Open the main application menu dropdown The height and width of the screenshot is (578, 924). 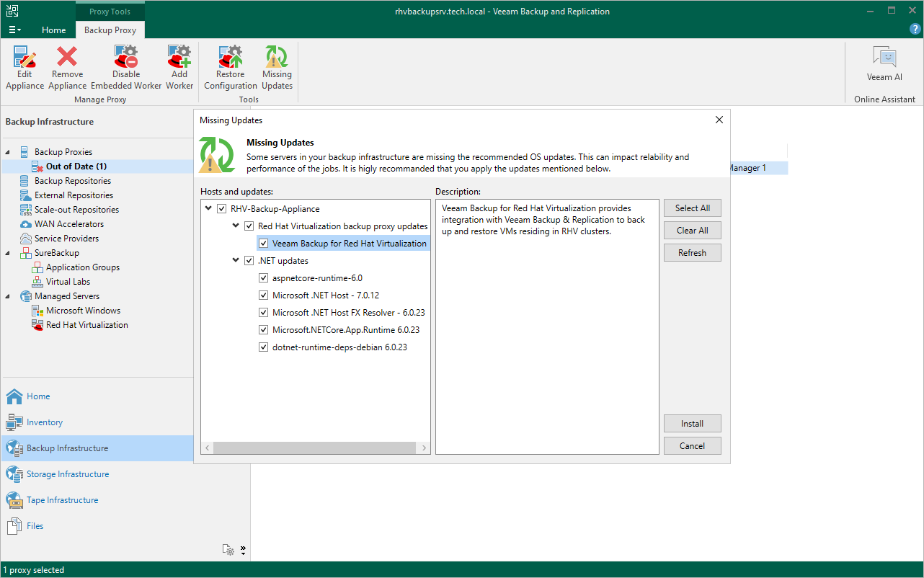click(x=15, y=30)
